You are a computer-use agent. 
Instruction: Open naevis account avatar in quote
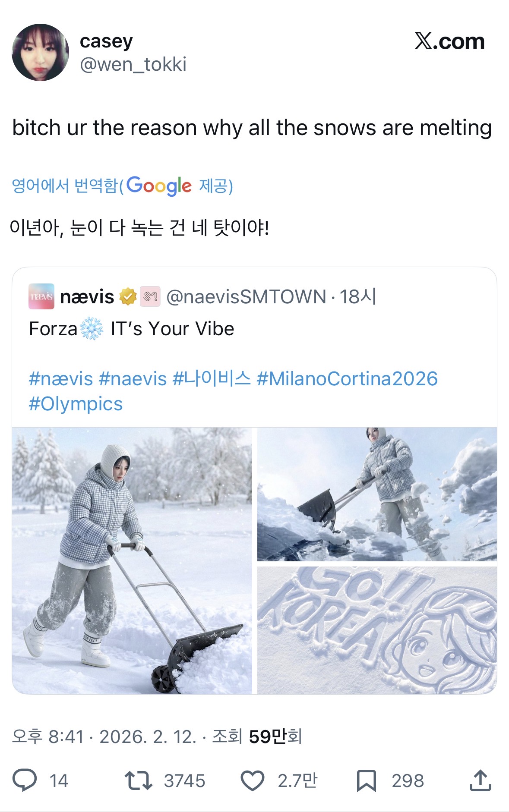(x=41, y=297)
